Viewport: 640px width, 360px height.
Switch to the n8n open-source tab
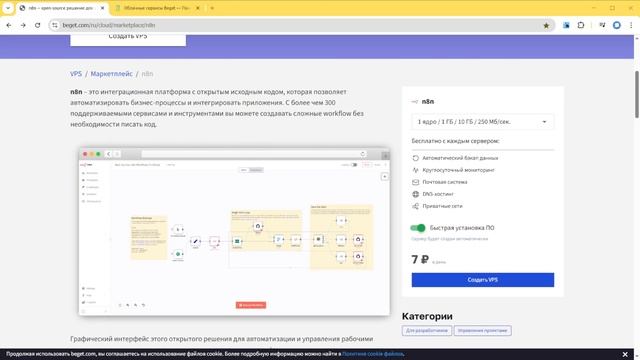[x=62, y=8]
